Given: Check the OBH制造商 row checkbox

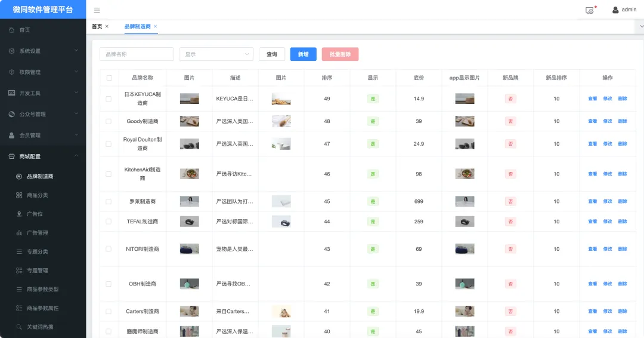Looking at the screenshot, I should [x=109, y=284].
